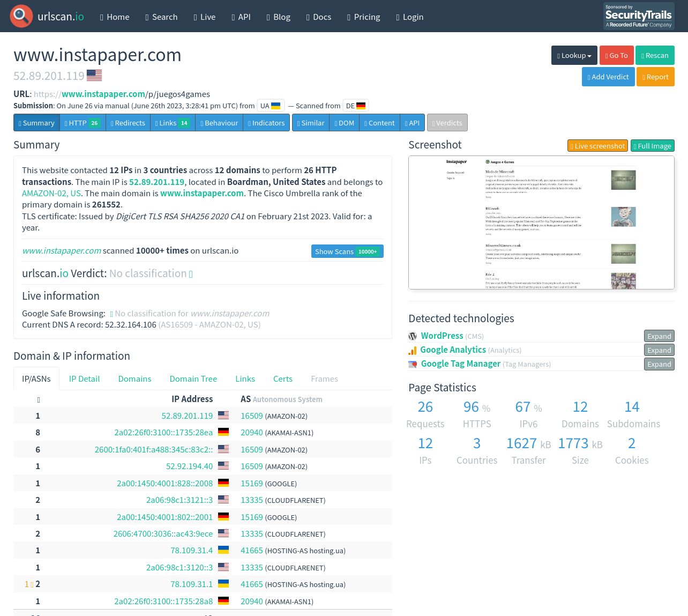This screenshot has height=616, width=688.
Task: Open the API tab in the results bar
Action: pos(412,123)
